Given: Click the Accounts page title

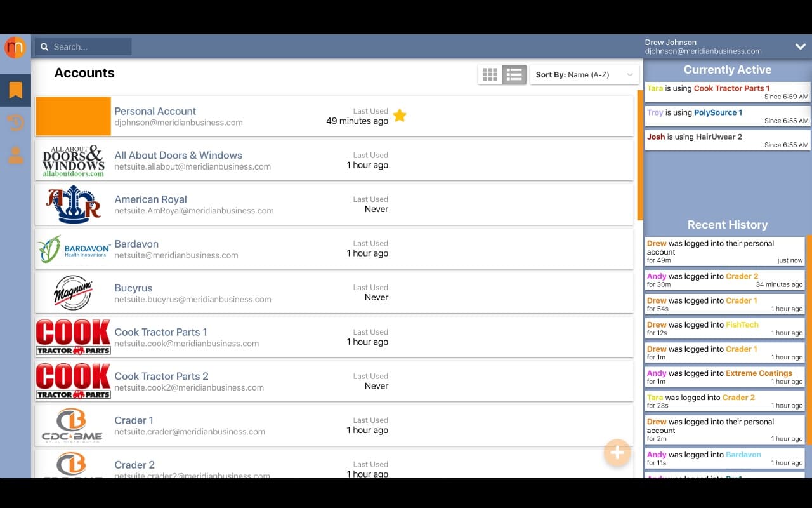Looking at the screenshot, I should pyautogui.click(x=84, y=73).
